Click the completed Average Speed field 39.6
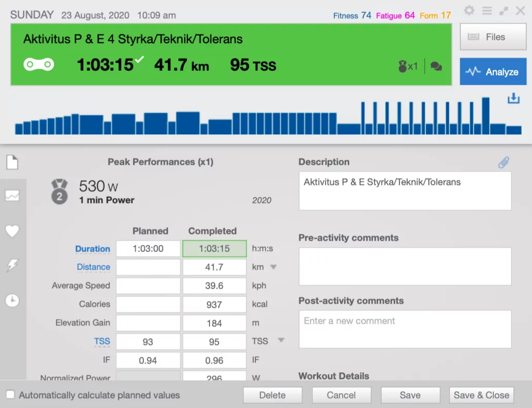The width and height of the screenshot is (532, 408). click(x=215, y=286)
